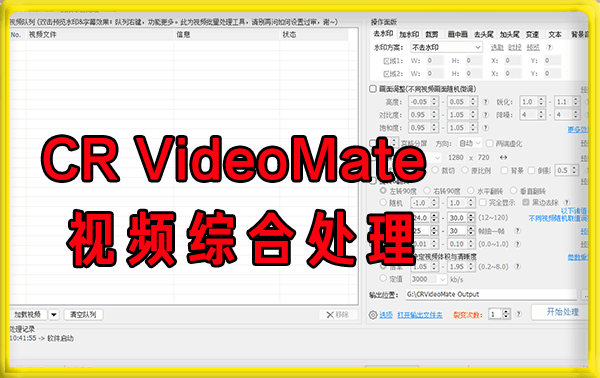Tick the 完全显示 checkbox
600x378 pixels.
(x=483, y=202)
